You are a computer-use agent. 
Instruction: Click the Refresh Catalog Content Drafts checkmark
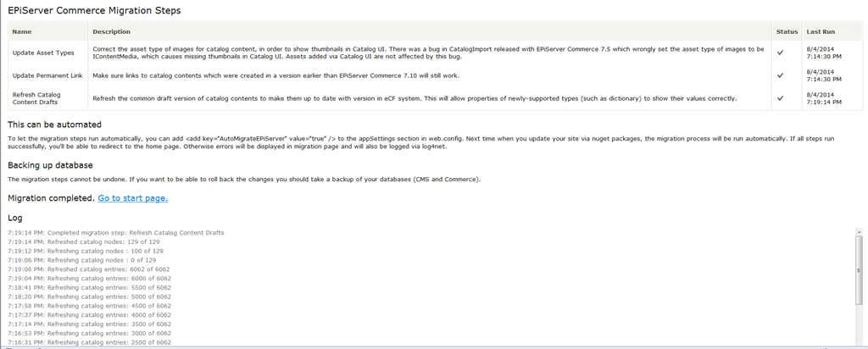click(779, 98)
